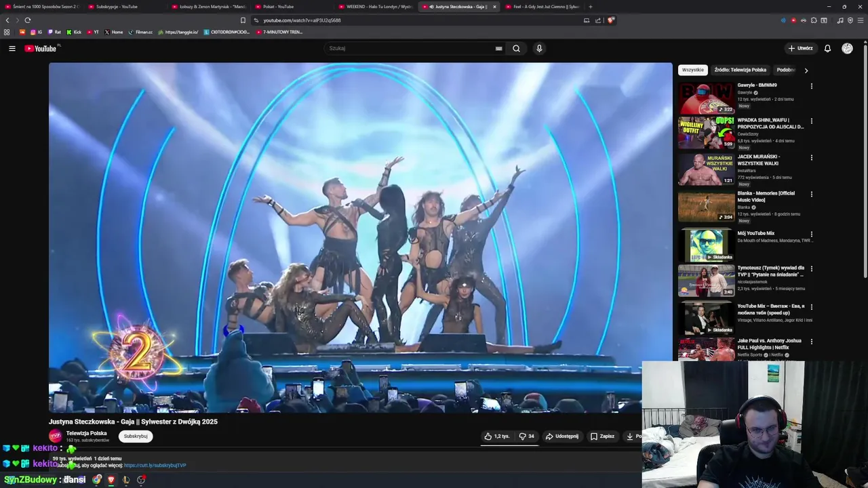Open options menu for Mój YouTube Mix

coord(811,235)
